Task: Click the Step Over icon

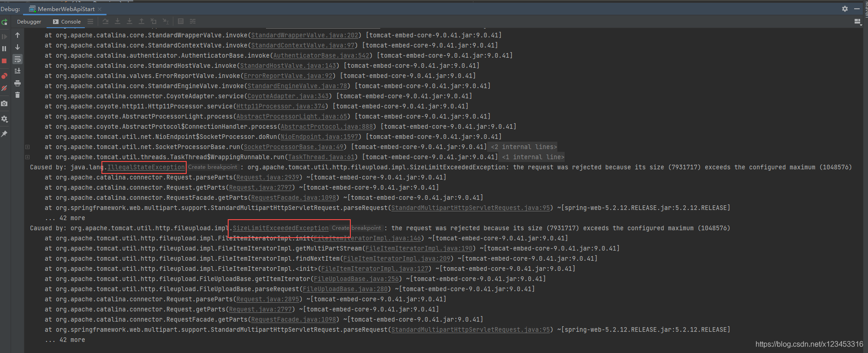Action: [106, 21]
